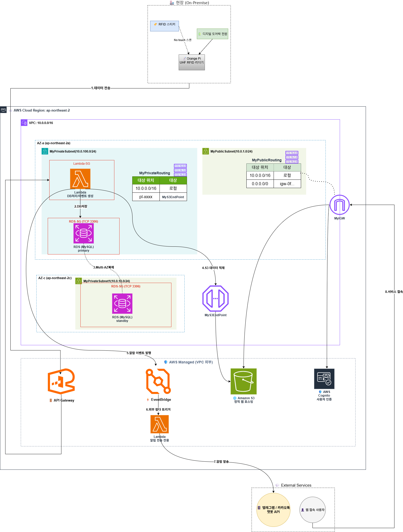The height and width of the screenshot is (532, 403).
Task: Click the MyS3EndPoint endpoint icon
Action: [x=216, y=299]
